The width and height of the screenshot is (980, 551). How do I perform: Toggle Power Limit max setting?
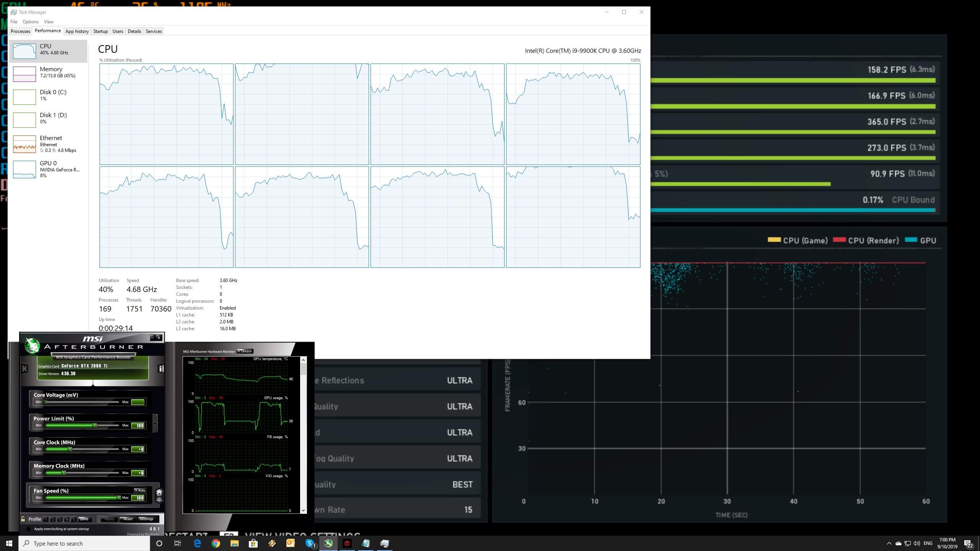pyautogui.click(x=139, y=425)
